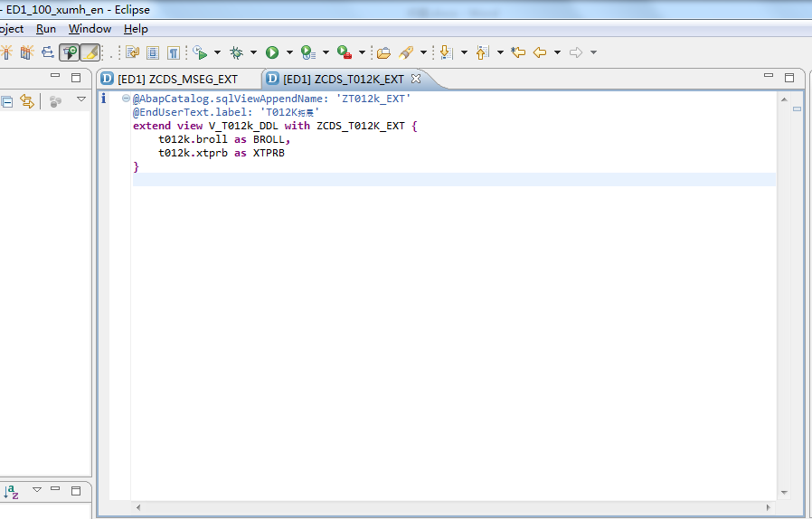
Task: Toggle Link with Editor in left panel
Action: [x=26, y=101]
